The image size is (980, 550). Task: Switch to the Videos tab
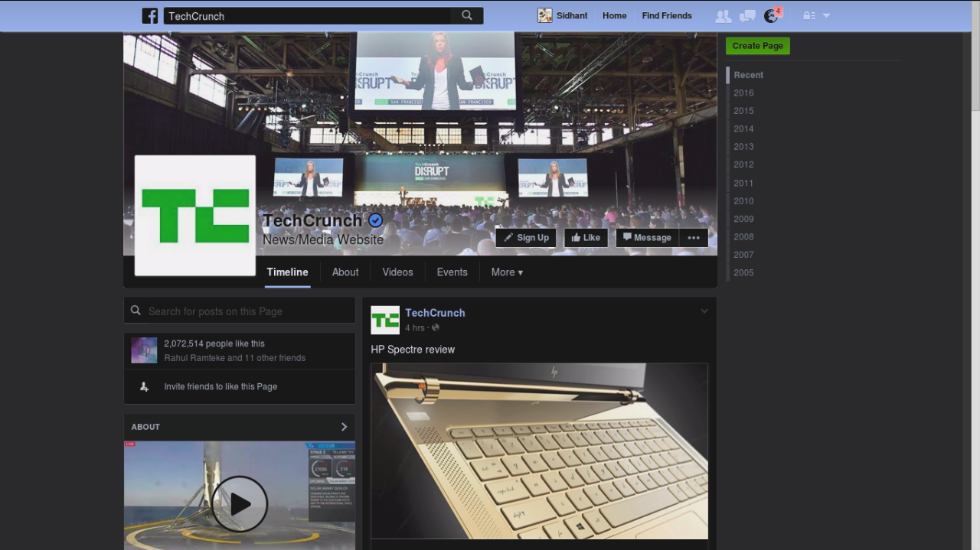[397, 272]
